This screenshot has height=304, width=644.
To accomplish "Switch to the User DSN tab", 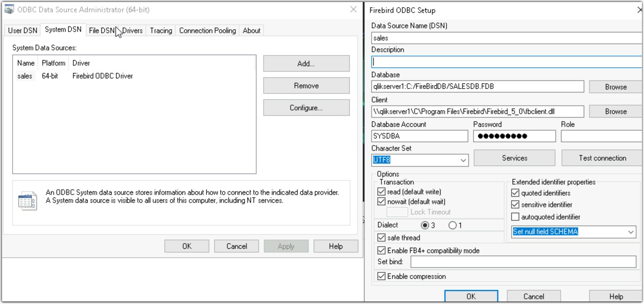I will [23, 31].
